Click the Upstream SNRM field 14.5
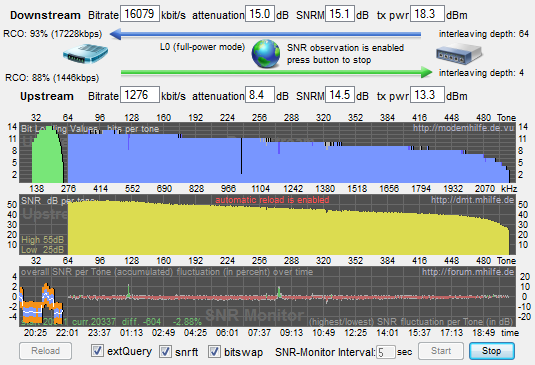 (x=339, y=94)
